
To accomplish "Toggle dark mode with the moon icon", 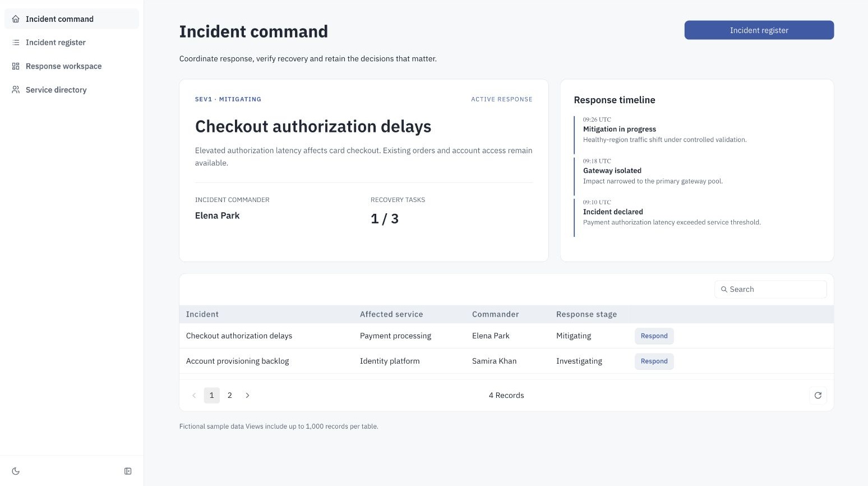I will tap(16, 471).
